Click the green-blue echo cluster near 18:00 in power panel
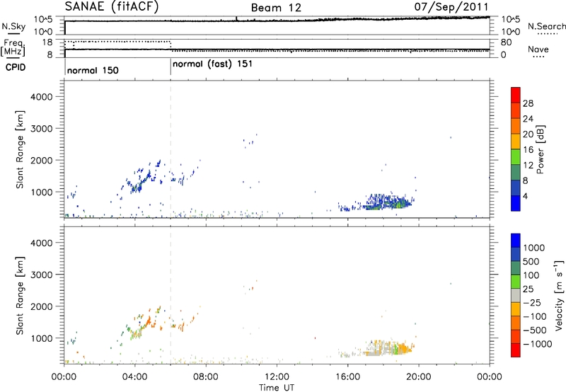The image size is (566, 392). coord(388,202)
